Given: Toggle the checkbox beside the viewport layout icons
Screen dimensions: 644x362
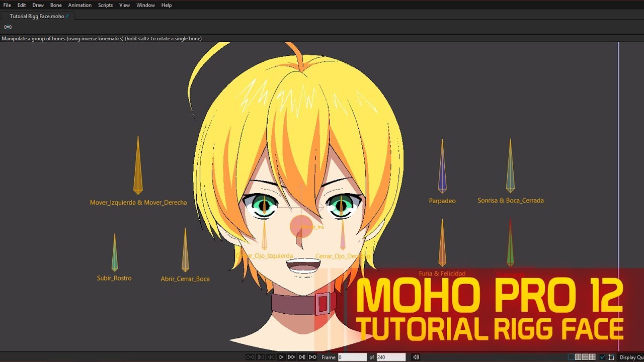Looking at the screenshot, I should point(603,357).
